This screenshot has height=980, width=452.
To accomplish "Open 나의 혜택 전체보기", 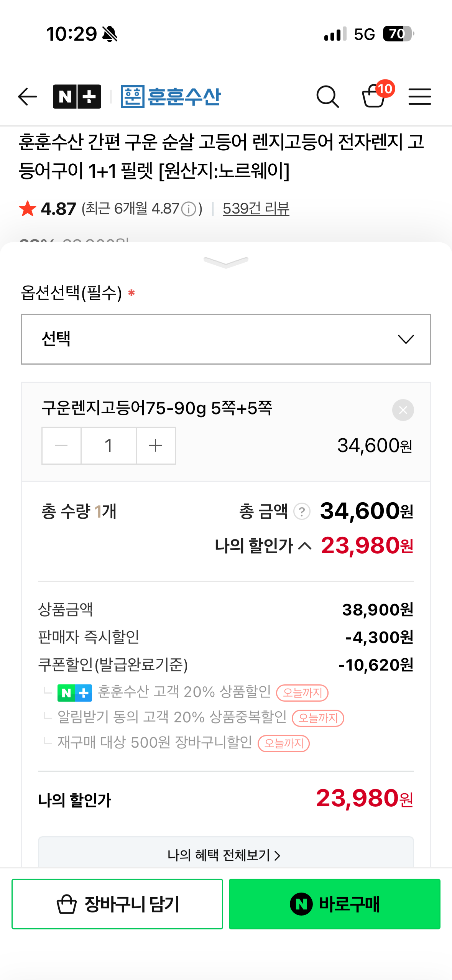I will pos(226,855).
